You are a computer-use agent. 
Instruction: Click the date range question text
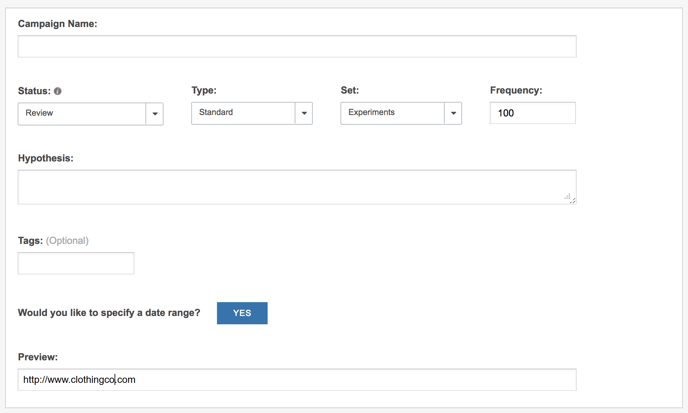(x=109, y=313)
